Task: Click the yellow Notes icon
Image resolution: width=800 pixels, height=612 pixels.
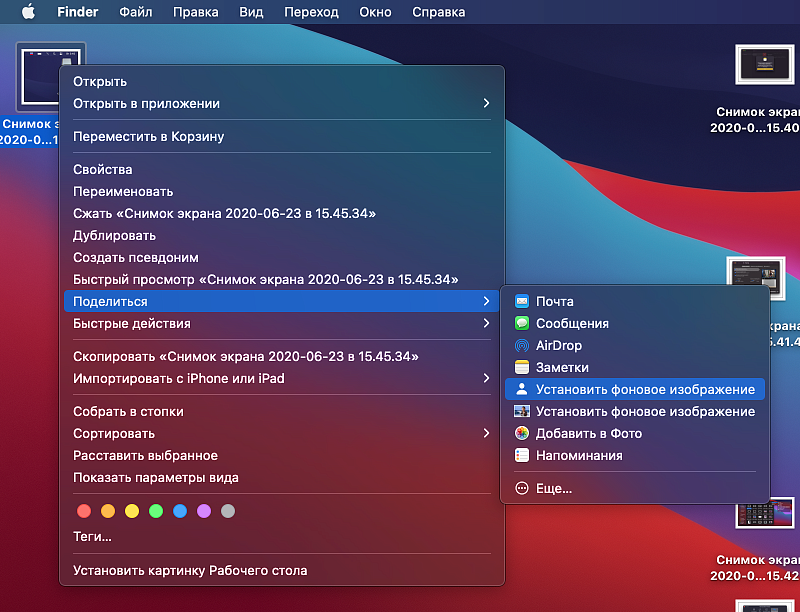Action: click(x=521, y=367)
